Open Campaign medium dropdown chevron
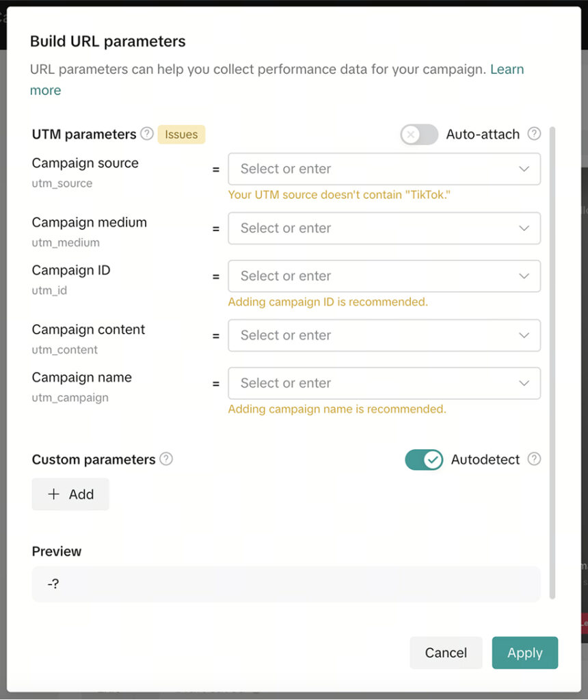This screenshot has width=588, height=700. click(x=524, y=228)
